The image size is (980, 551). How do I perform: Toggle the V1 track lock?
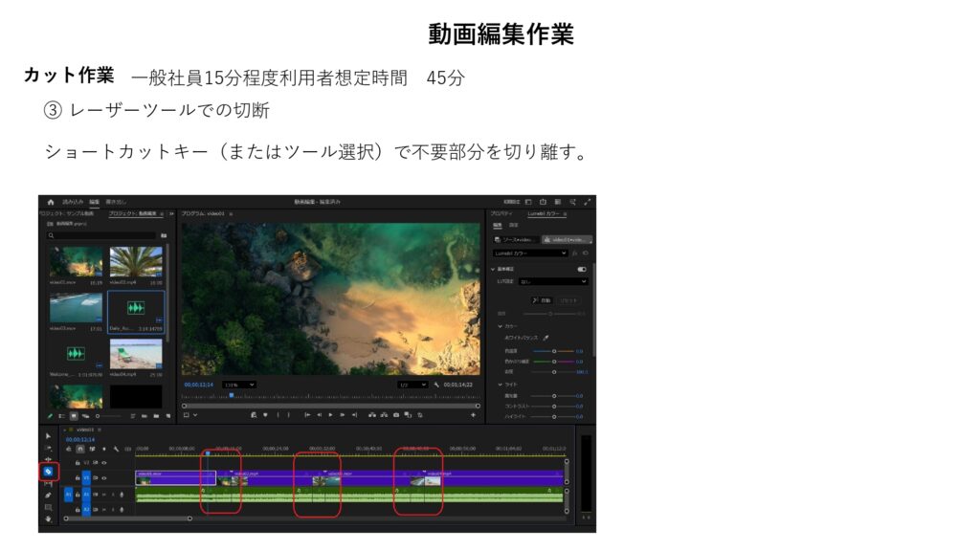(x=77, y=477)
